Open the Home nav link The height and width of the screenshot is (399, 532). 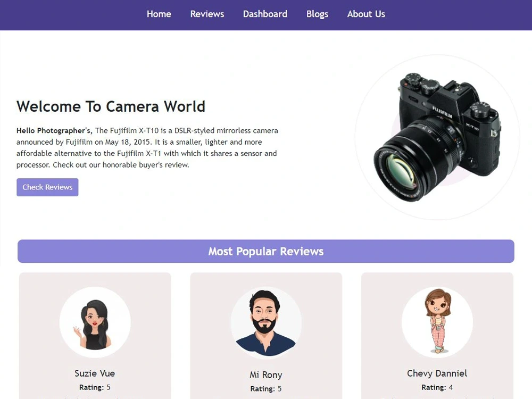coord(159,14)
